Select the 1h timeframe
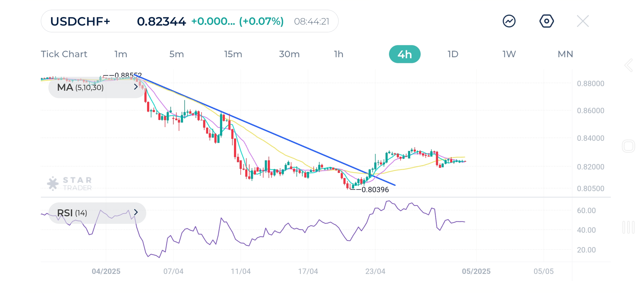Viewport: 644px width, 293px height. [x=338, y=54]
